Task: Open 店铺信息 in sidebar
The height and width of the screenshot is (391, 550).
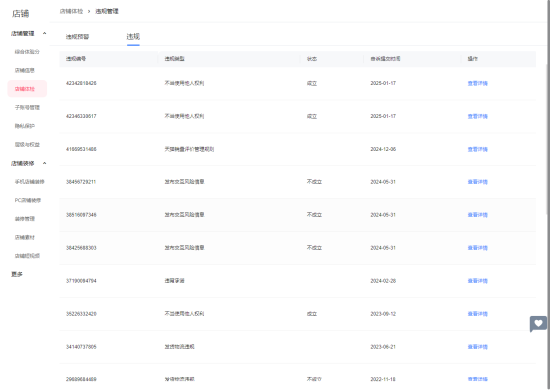Action: 25,70
